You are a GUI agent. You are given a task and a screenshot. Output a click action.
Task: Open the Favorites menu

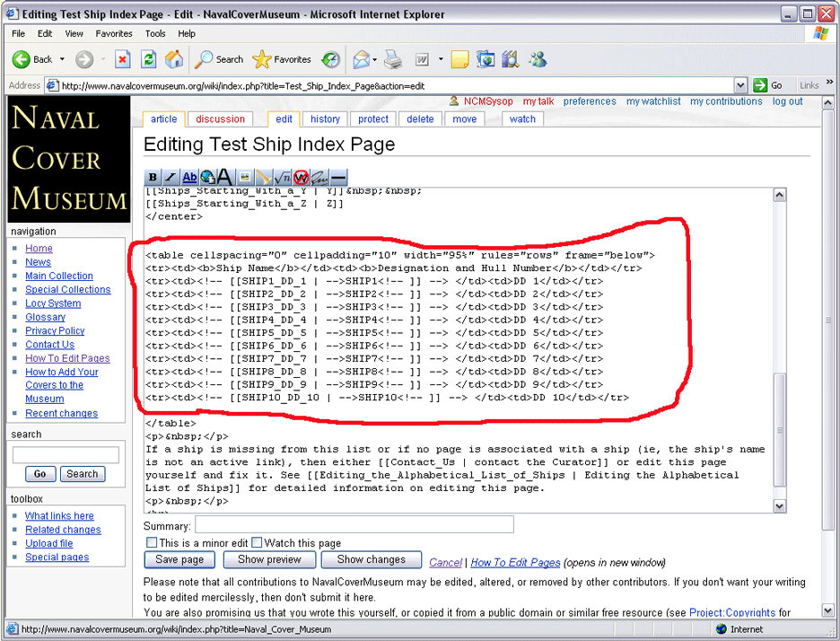[114, 33]
